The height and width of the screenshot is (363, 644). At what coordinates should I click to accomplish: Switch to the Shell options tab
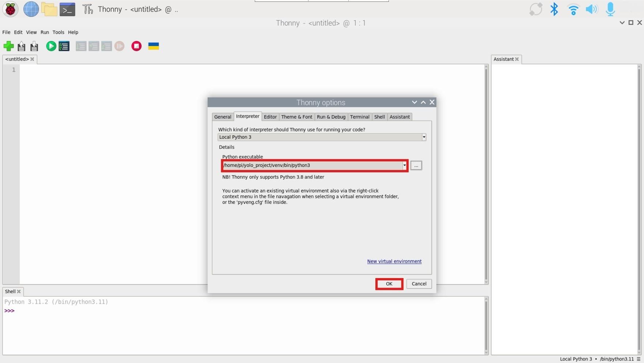coord(379,117)
